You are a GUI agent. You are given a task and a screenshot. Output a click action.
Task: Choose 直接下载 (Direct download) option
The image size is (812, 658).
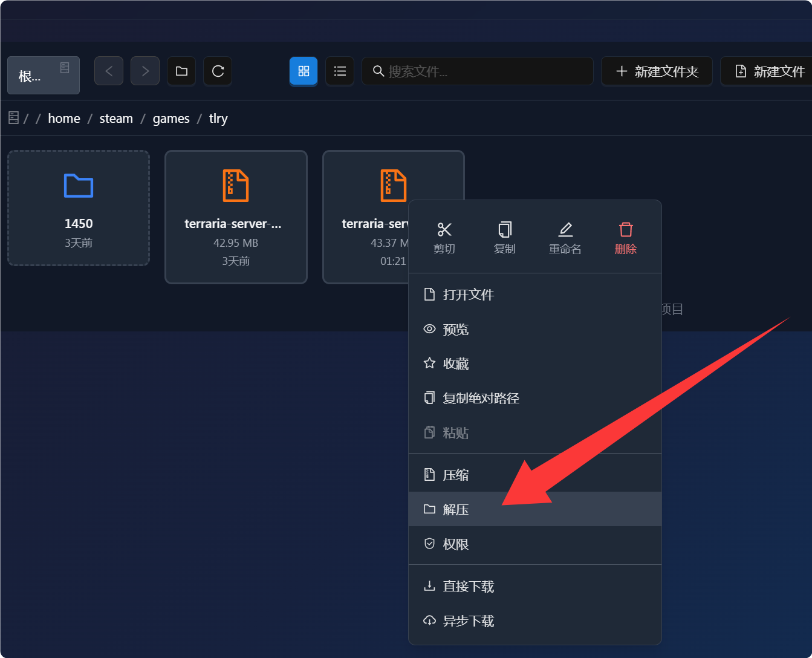coord(535,586)
